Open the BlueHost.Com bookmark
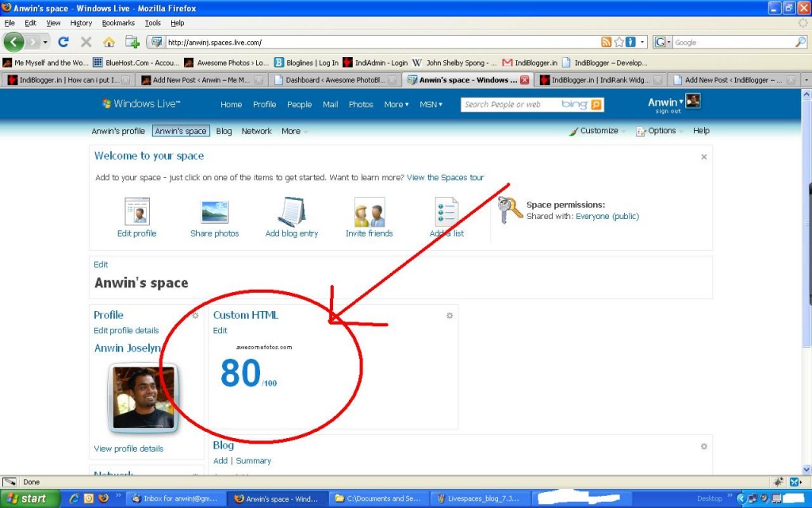 [x=136, y=63]
